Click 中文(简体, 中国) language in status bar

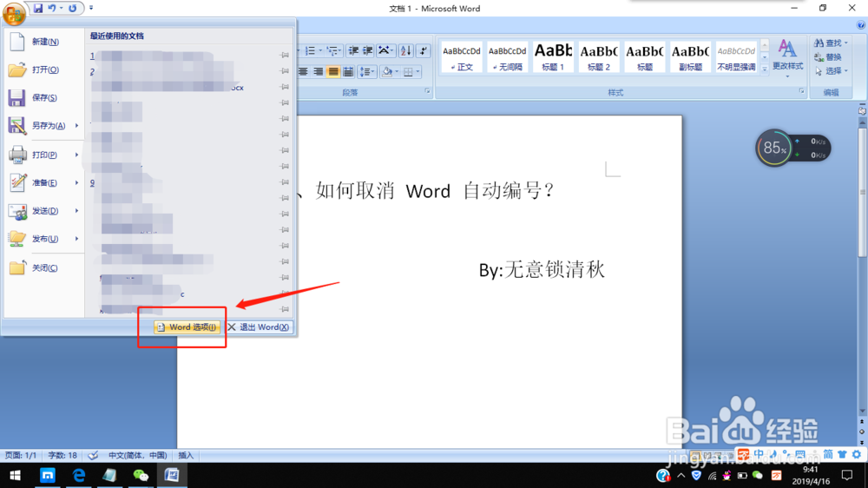(137, 455)
